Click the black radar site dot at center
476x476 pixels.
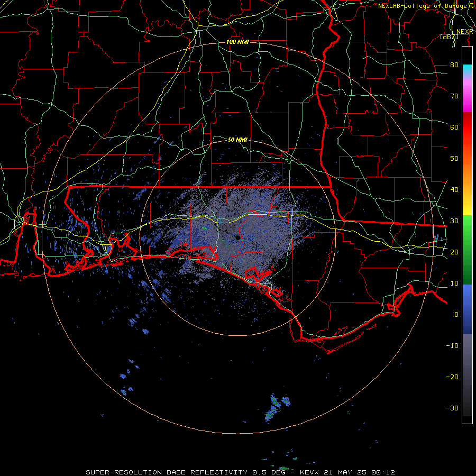[x=237, y=237]
